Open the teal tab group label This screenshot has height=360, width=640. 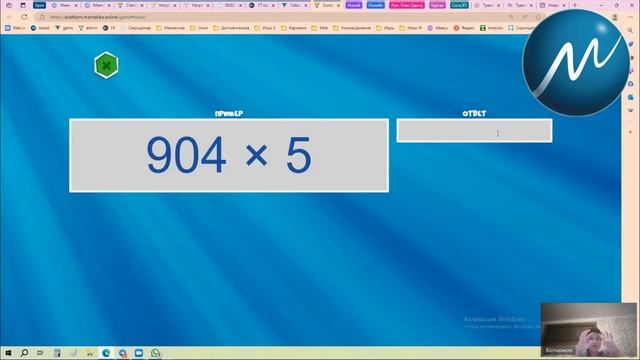tap(459, 5)
